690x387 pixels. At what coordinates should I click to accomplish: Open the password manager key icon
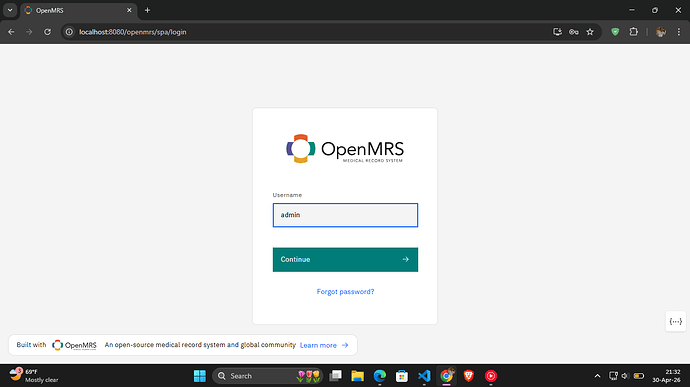tap(573, 32)
